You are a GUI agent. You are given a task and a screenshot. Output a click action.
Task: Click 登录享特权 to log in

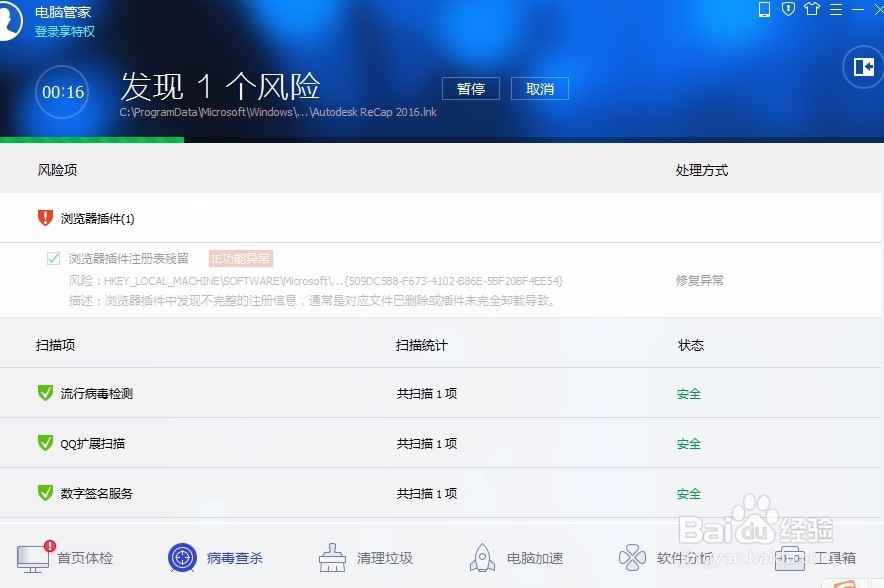[x=61, y=31]
